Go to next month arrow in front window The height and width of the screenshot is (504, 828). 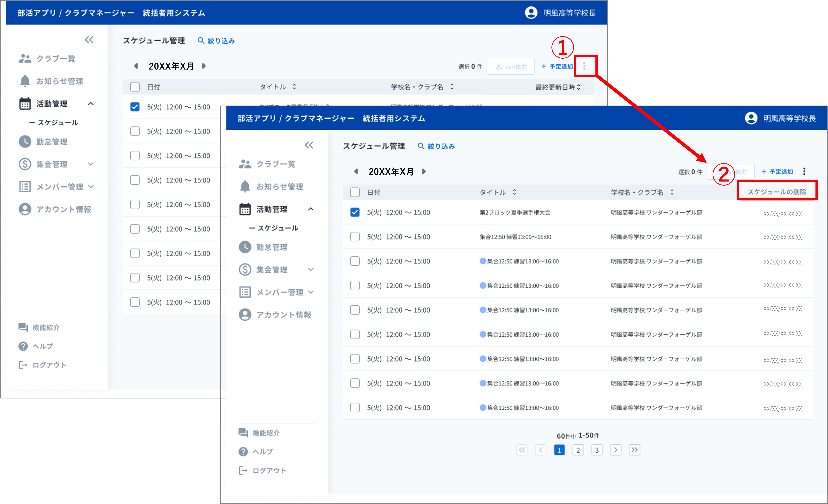coord(424,171)
